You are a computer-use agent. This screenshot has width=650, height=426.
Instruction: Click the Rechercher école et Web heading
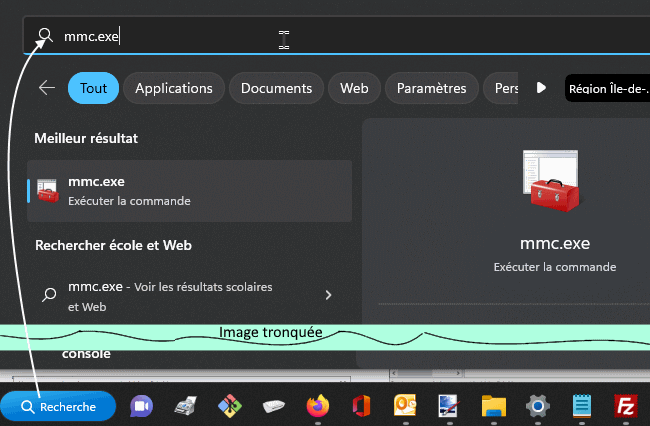pyautogui.click(x=113, y=245)
